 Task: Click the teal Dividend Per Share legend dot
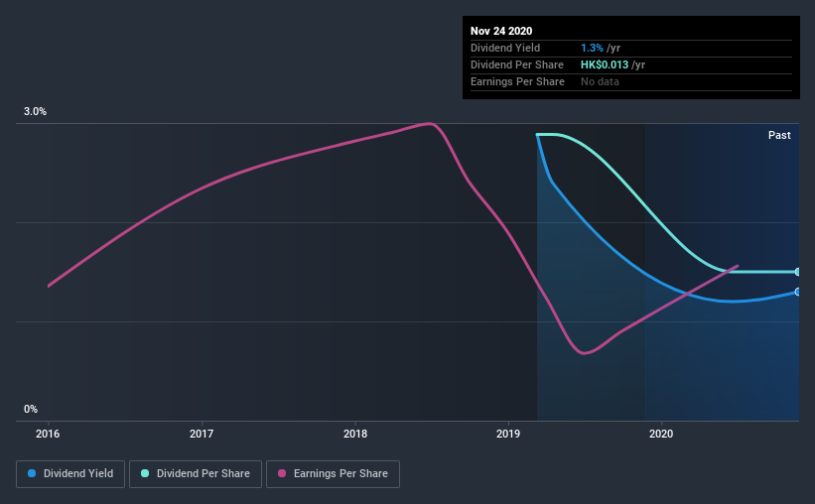tap(145, 473)
